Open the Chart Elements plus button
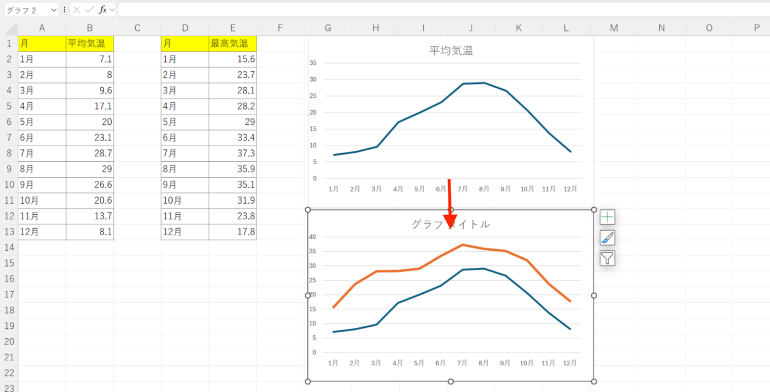Viewport: 770px width, 392px height. coord(607,217)
